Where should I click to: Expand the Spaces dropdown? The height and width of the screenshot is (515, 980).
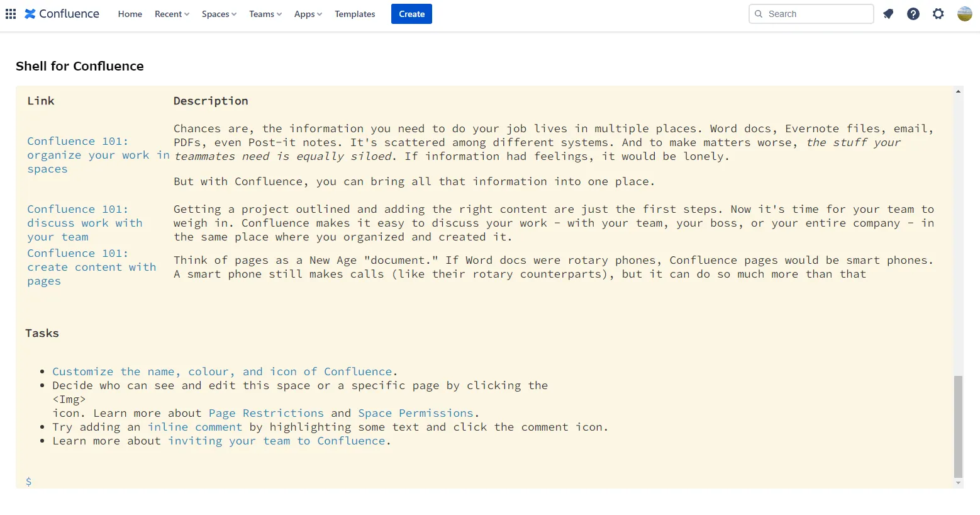click(219, 14)
